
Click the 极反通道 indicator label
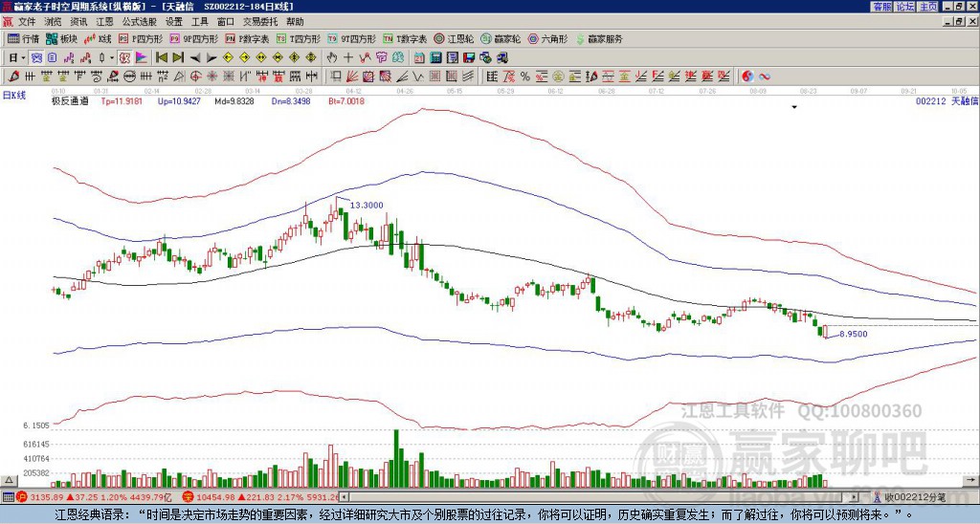click(69, 100)
